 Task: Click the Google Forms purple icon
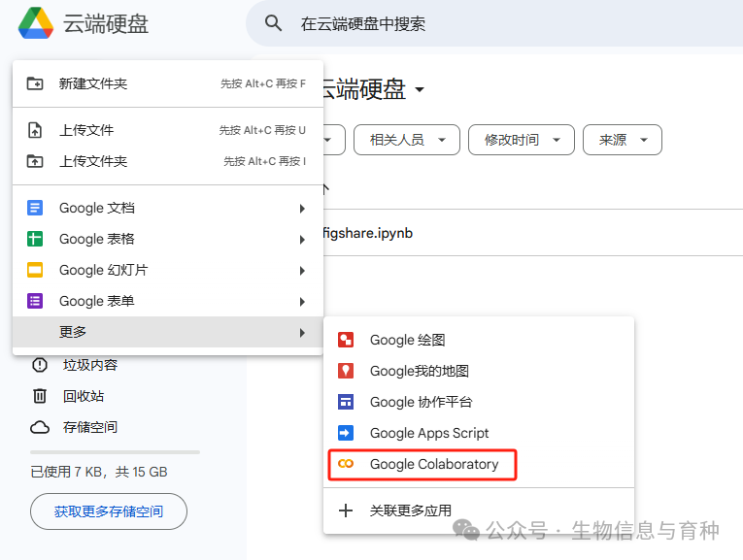[x=35, y=301]
